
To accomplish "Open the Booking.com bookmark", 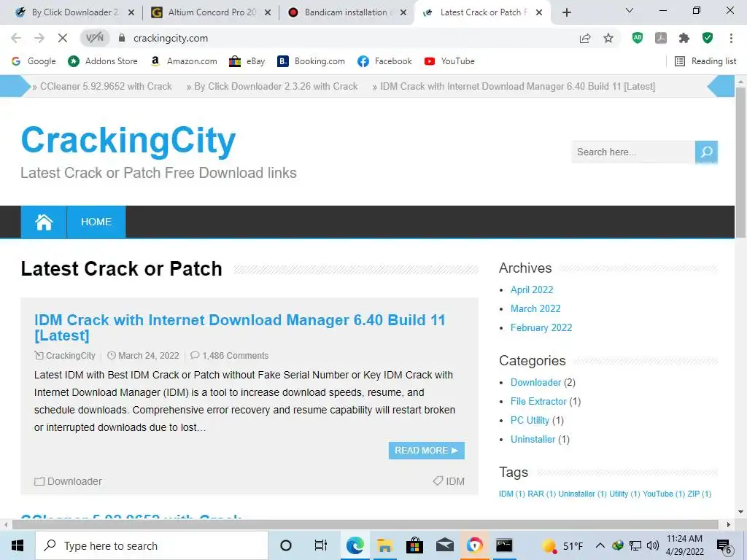I will coord(311,61).
